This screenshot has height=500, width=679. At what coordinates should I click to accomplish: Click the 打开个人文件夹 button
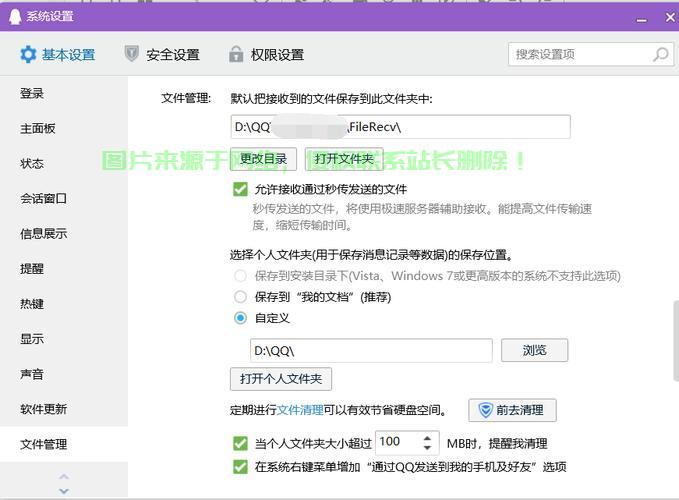point(281,379)
